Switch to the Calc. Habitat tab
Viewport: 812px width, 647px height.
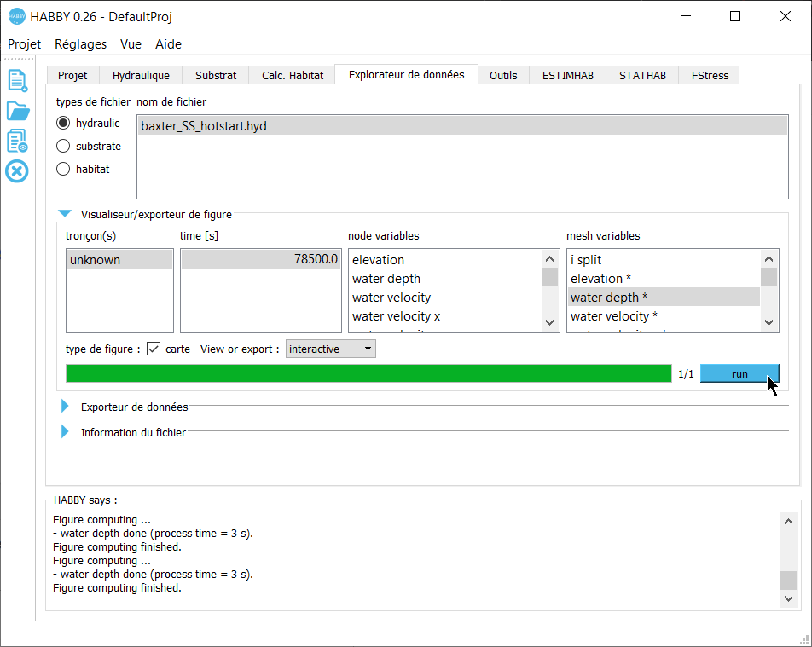pos(292,75)
